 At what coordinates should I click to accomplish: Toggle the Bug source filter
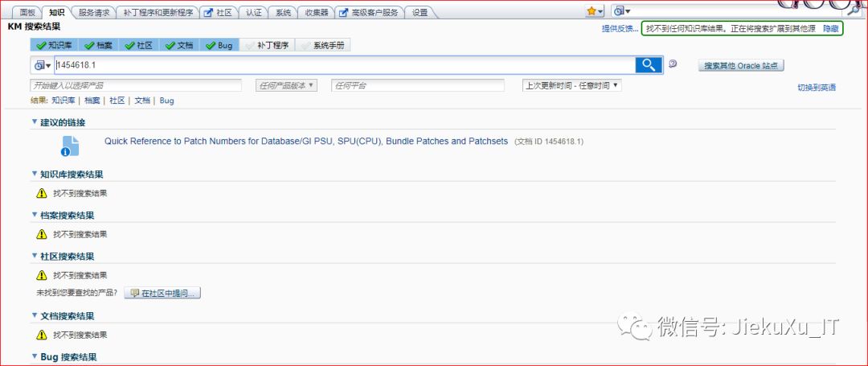219,45
